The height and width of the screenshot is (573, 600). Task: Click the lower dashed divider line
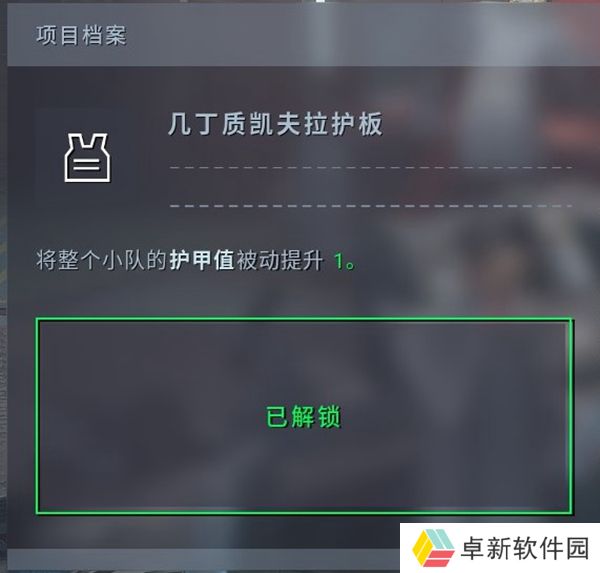370,206
